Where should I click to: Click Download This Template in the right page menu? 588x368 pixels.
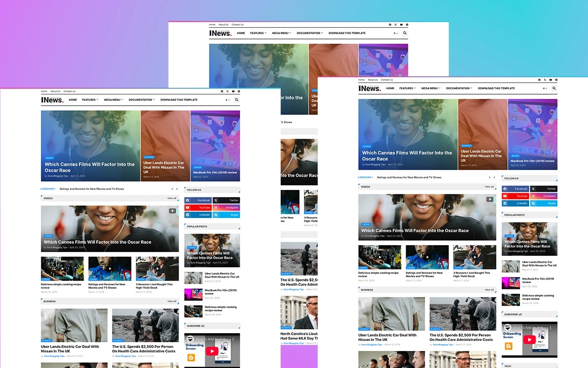coord(496,88)
